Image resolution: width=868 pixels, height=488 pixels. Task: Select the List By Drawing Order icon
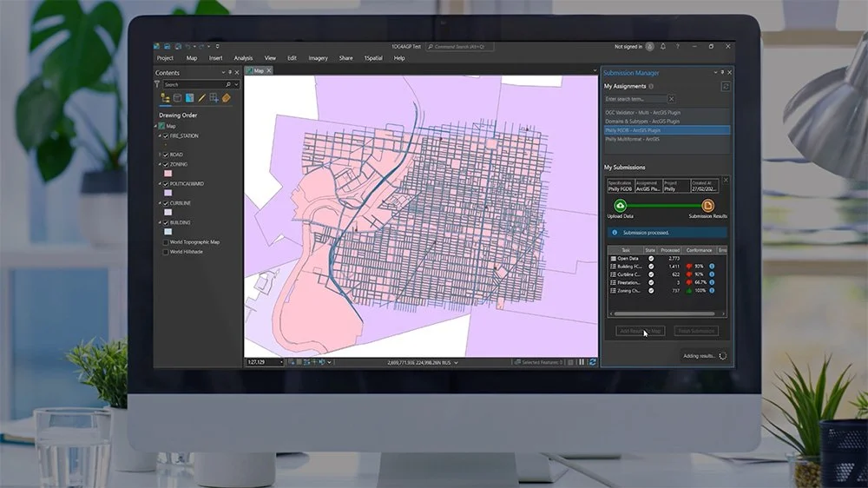[x=165, y=98]
